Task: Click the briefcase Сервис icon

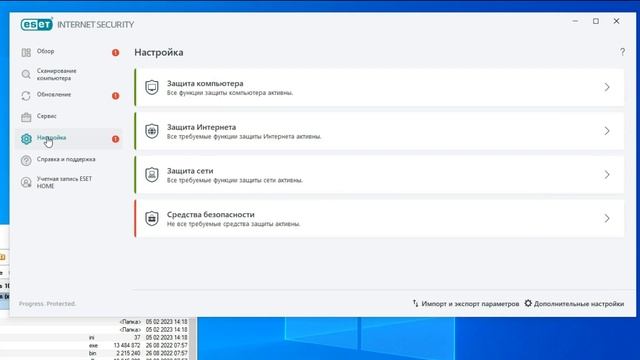Action: (26, 117)
